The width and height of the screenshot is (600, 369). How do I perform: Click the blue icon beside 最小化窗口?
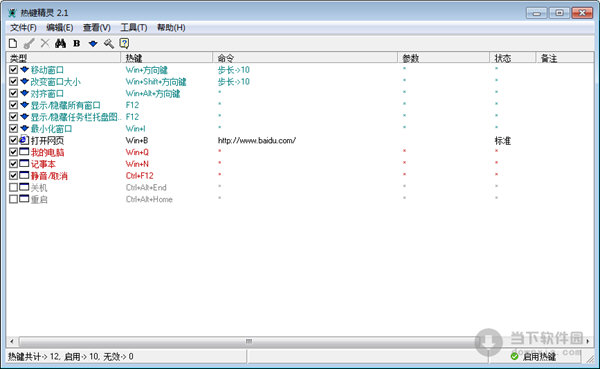tap(24, 128)
